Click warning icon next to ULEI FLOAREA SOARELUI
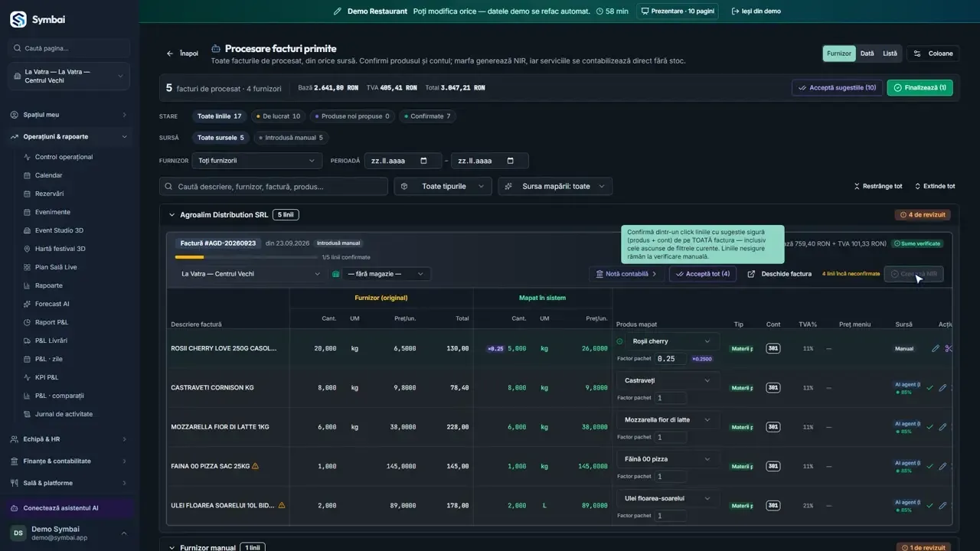980x551 pixels. (282, 505)
